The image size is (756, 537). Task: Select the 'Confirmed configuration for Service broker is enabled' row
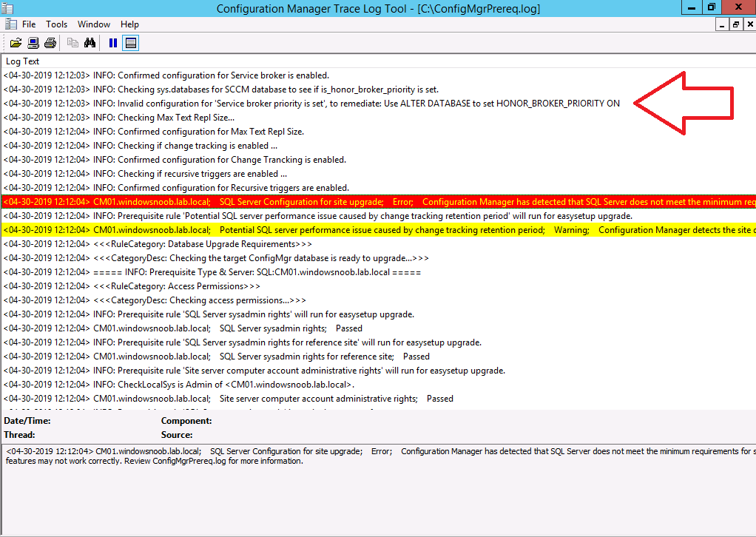[379, 75]
